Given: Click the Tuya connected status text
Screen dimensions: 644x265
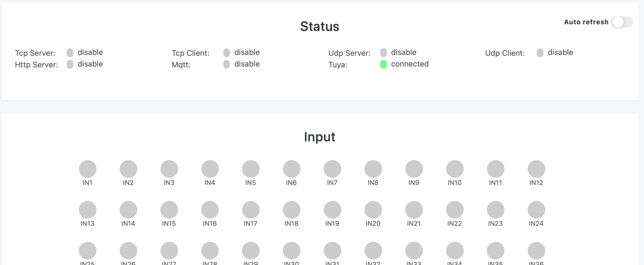Looking at the screenshot, I should coord(410,64).
